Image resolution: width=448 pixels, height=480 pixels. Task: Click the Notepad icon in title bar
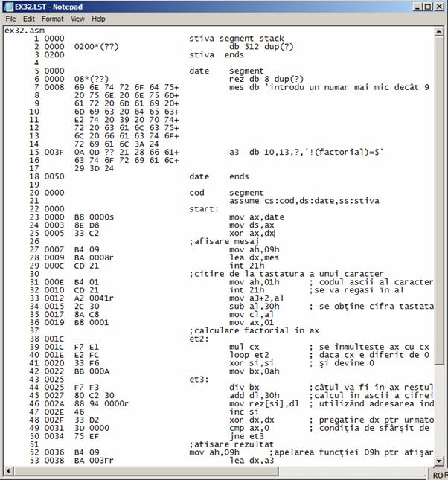click(x=7, y=6)
